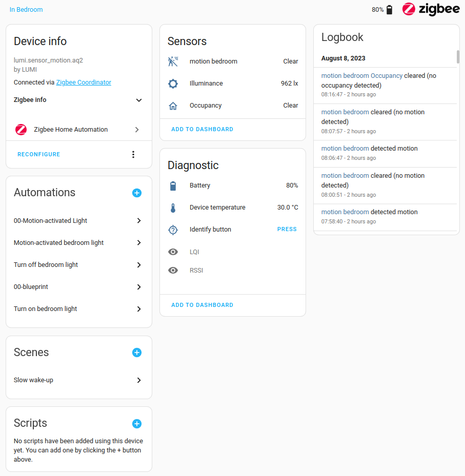Click the Battery icon in Diagnostic panel

[173, 185]
